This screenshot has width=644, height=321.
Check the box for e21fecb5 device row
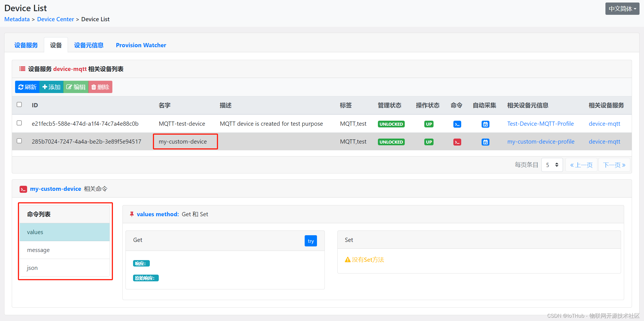[19, 123]
